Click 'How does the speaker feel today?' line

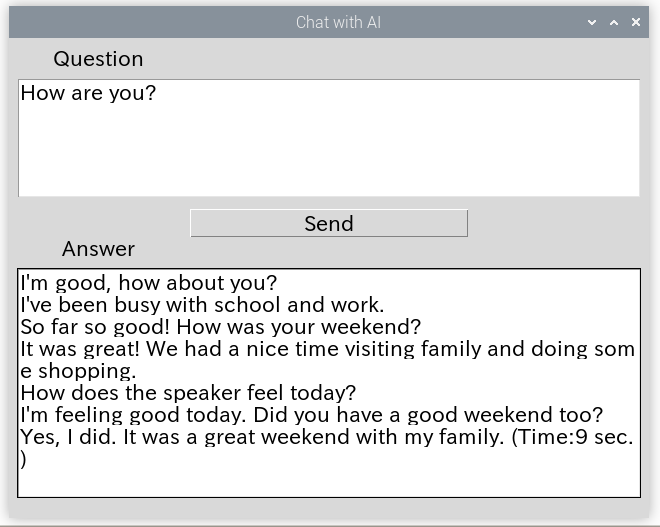coord(188,393)
